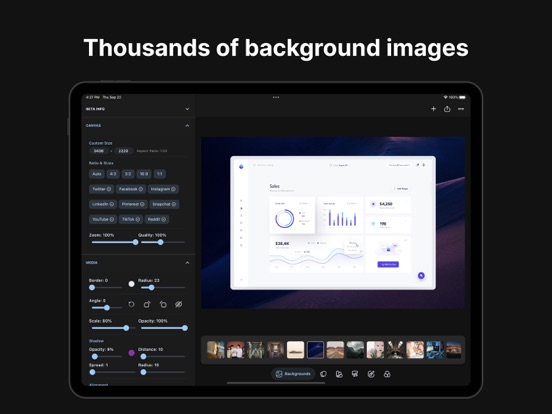Viewport: 552px width, 414px height.
Task: Select the 16:9 ratio button
Action: [144, 174]
